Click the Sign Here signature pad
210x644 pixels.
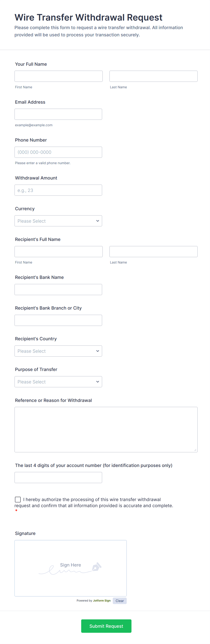click(x=70, y=575)
